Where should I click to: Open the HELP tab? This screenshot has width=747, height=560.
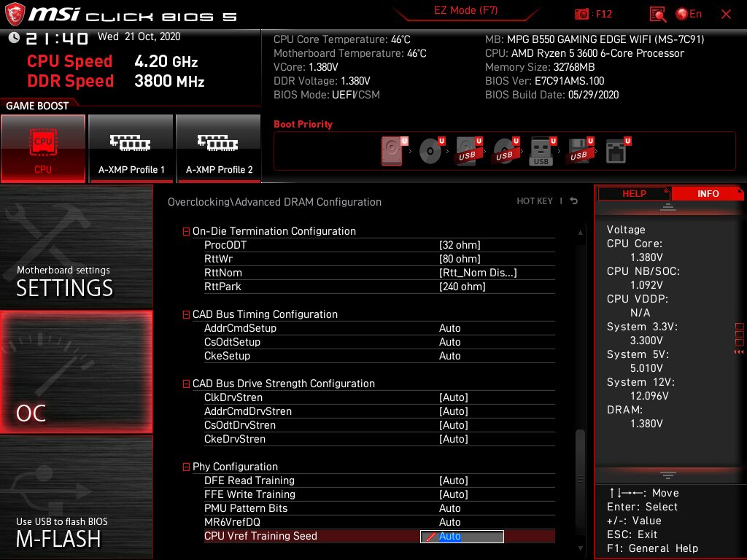(634, 194)
